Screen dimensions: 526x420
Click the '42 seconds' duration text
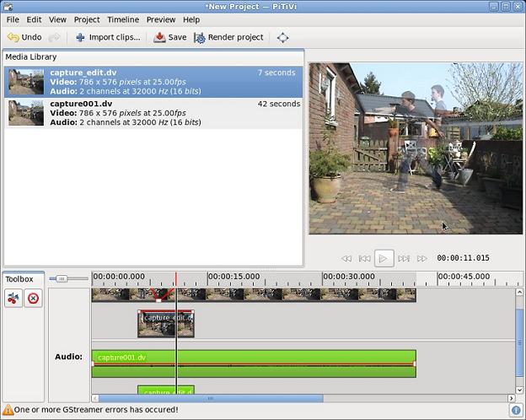tap(279, 104)
